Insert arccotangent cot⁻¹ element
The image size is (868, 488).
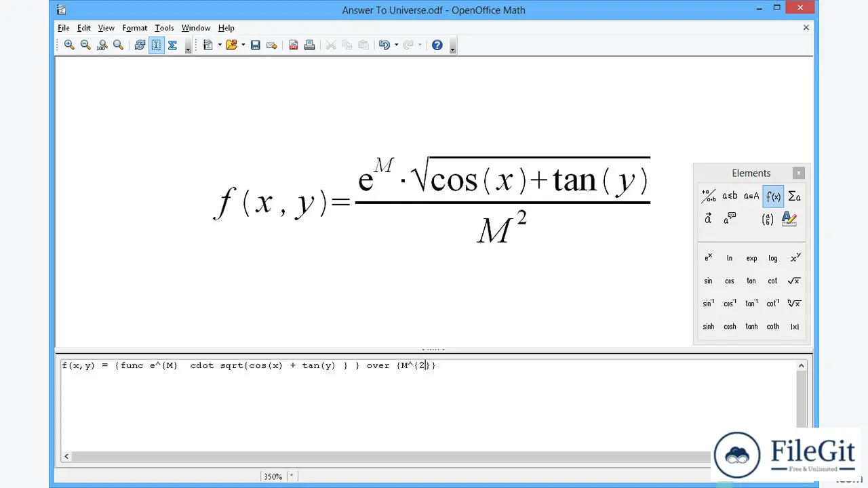coord(773,304)
